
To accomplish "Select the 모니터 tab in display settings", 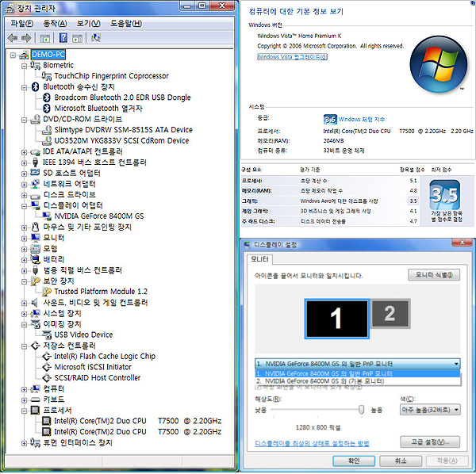I will tap(259, 260).
